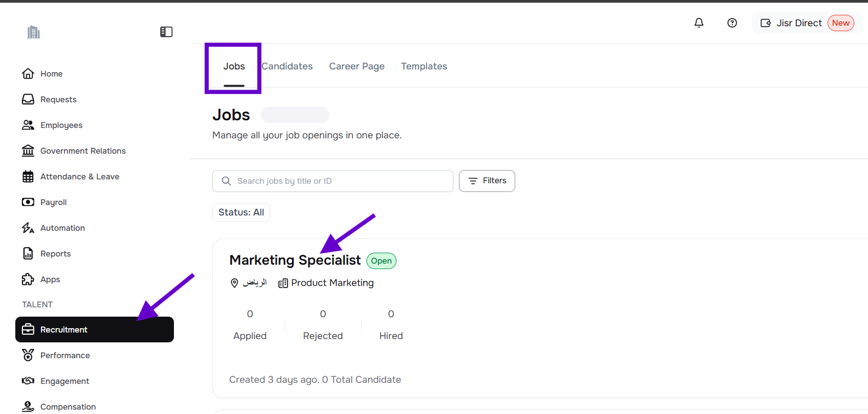Viewport: 868px width, 414px height.
Task: Switch to the Career Page tab
Action: 357,66
